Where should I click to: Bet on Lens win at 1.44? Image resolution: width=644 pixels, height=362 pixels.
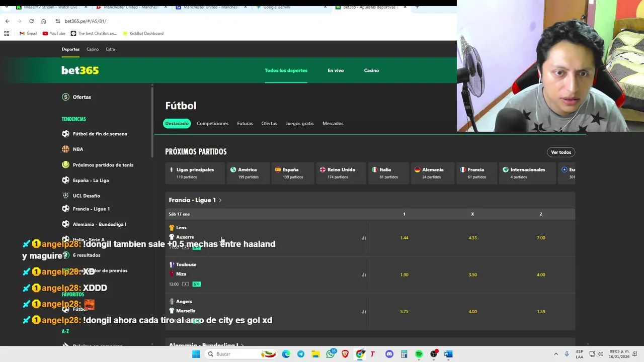point(404,238)
